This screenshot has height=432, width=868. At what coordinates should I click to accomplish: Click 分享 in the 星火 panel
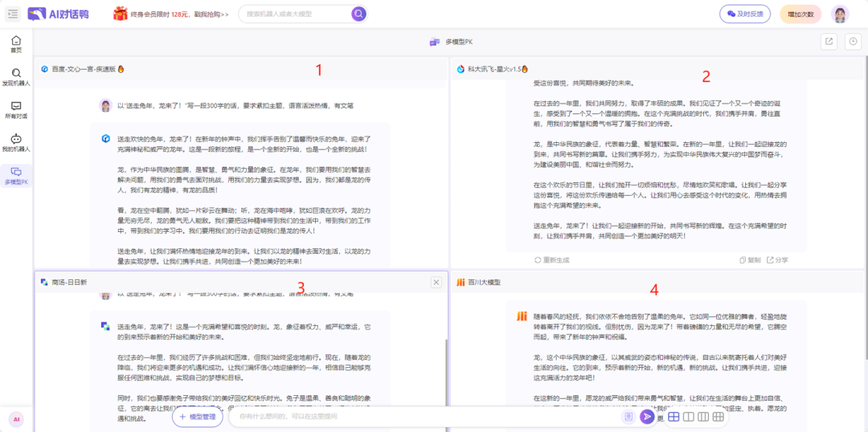(777, 260)
